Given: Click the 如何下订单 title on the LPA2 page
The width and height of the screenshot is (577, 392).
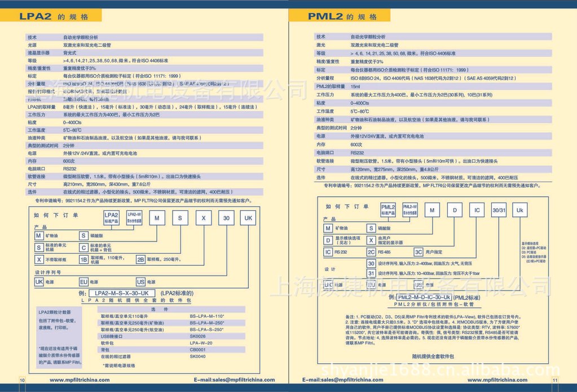Looking at the screenshot, I should click(56, 215).
